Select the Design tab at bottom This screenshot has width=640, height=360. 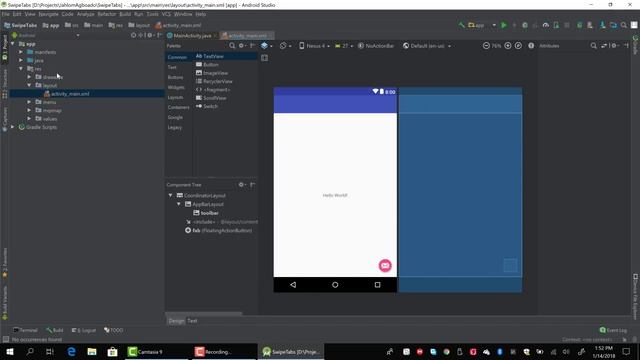click(176, 321)
